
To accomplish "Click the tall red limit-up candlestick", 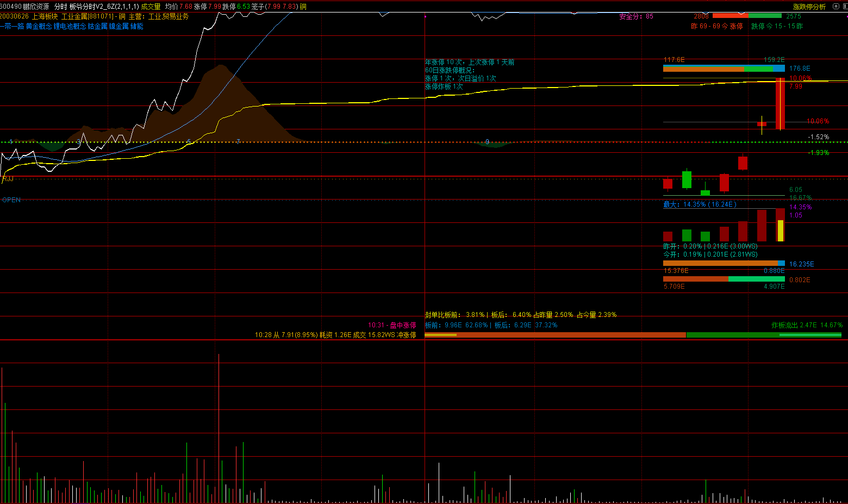I will (780, 104).
